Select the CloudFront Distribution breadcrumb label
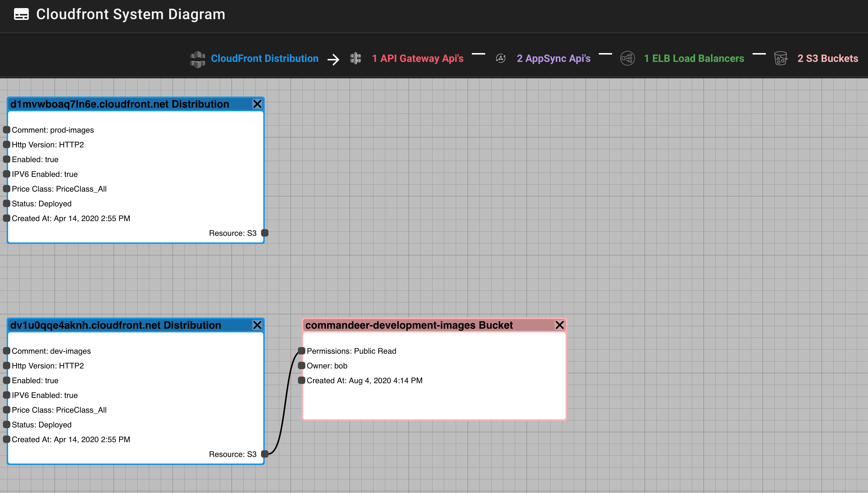 (264, 59)
